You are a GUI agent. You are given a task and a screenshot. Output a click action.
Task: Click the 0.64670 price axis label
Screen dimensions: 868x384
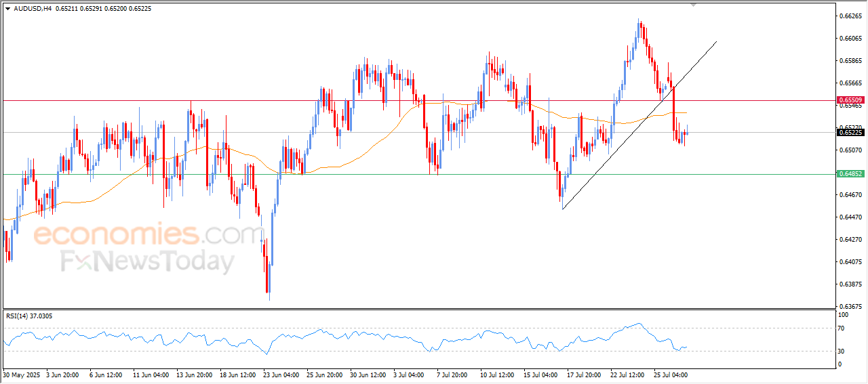point(850,194)
